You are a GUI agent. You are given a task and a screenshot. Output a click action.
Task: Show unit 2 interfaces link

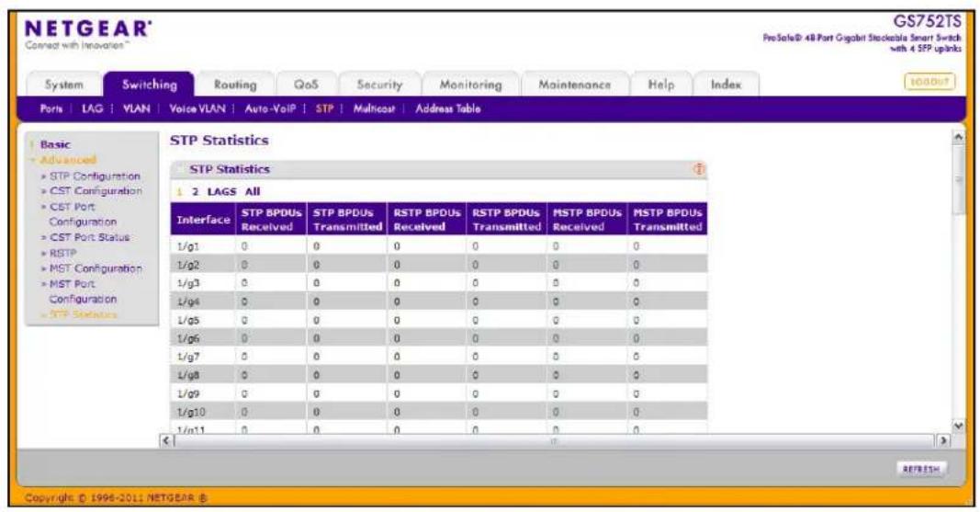click(195, 192)
